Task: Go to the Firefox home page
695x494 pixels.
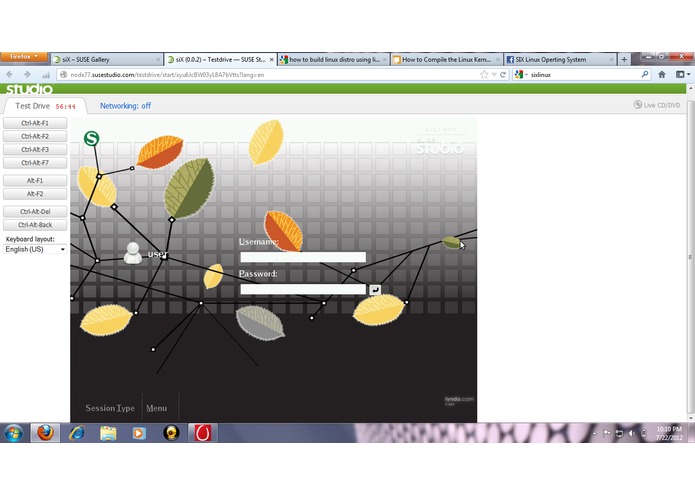Action: [662, 74]
